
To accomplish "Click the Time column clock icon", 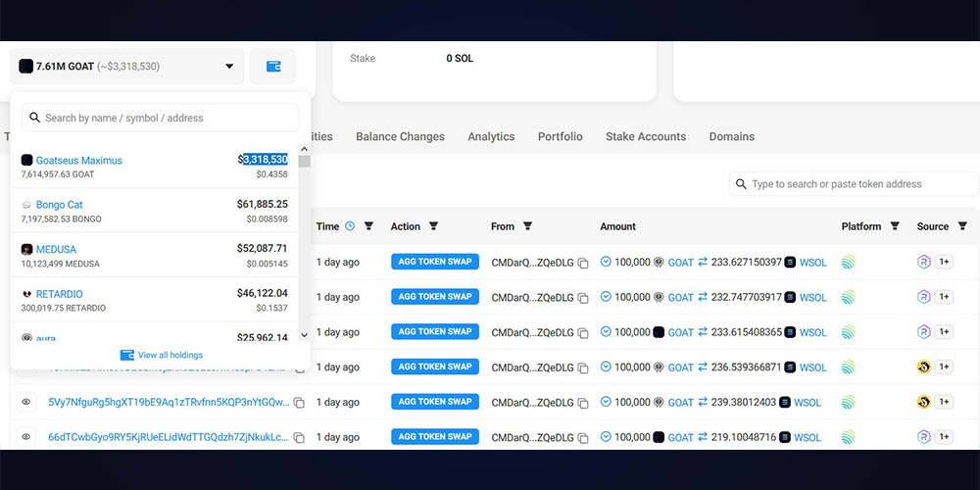I will pos(350,226).
